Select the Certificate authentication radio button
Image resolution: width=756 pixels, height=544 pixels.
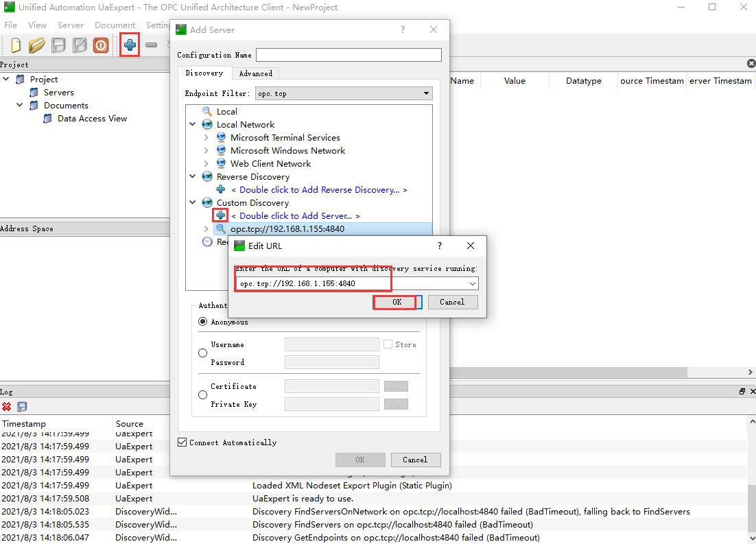tap(203, 395)
